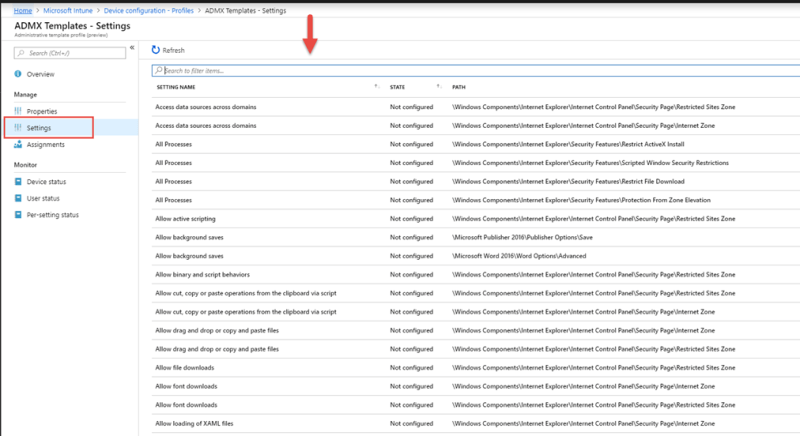Click the Assignments icon in sidebar

point(18,145)
